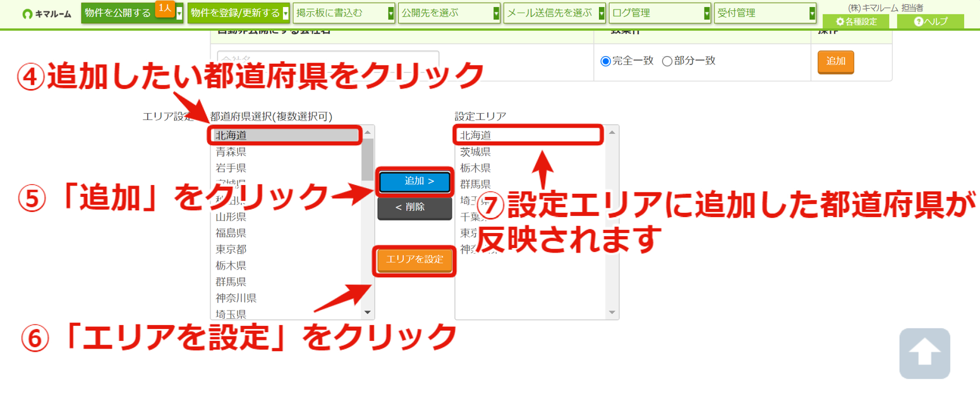Click the back-to-top arrow button
This screenshot has height=399, width=980.
tap(924, 354)
